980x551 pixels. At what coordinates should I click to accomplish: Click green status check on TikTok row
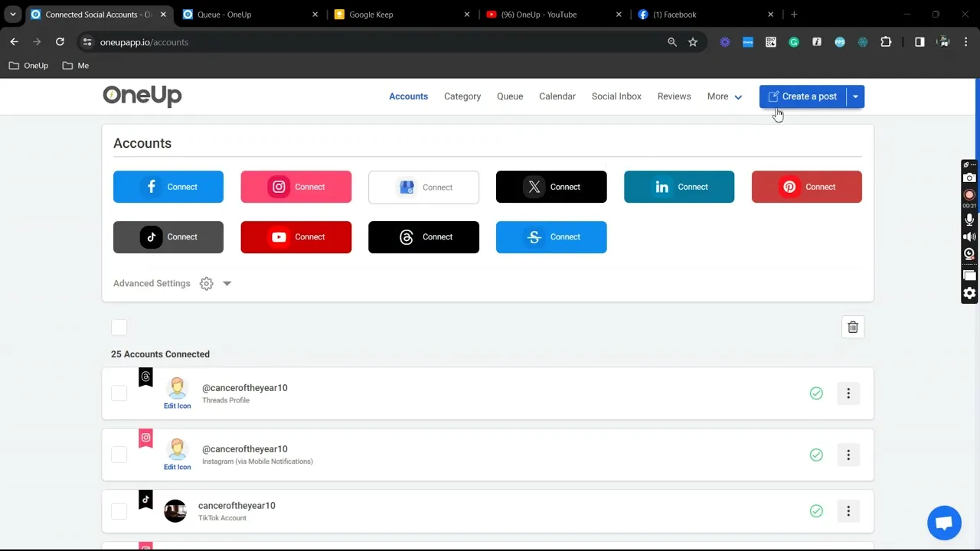coord(816,511)
